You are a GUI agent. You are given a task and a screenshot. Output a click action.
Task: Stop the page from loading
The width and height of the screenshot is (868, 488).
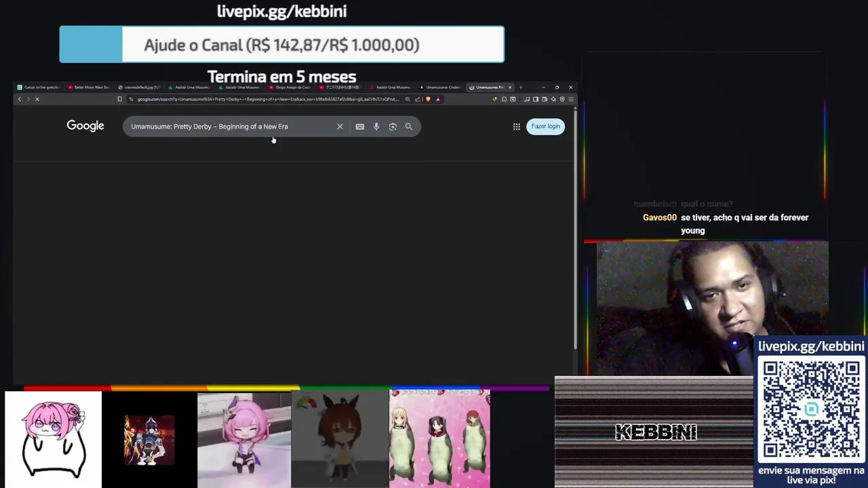(37, 99)
